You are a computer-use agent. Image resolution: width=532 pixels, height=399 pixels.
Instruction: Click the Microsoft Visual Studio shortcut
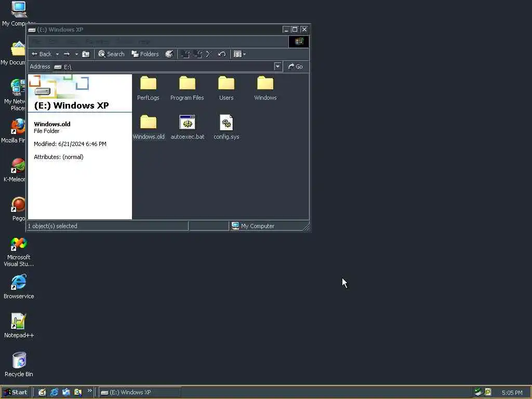(x=19, y=251)
